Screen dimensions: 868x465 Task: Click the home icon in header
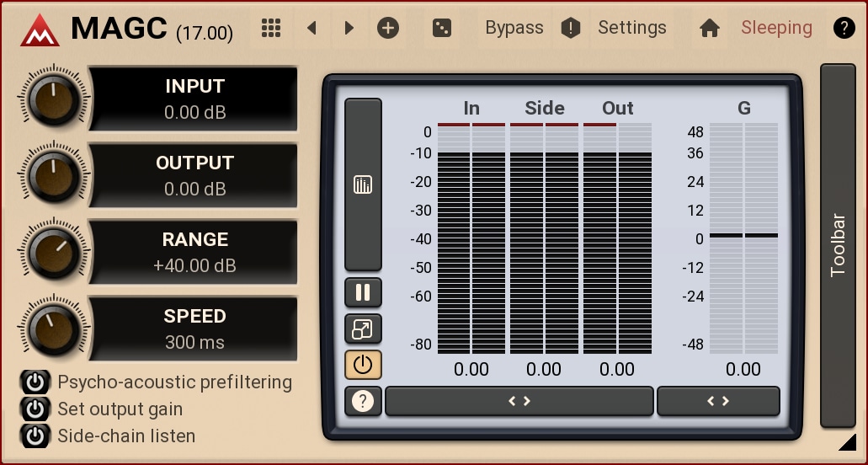(x=710, y=28)
